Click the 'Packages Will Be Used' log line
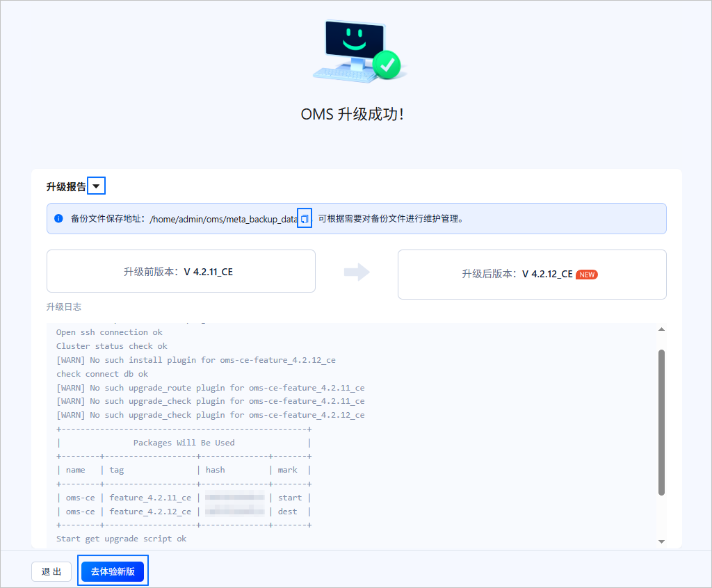The image size is (712, 588). tap(184, 443)
